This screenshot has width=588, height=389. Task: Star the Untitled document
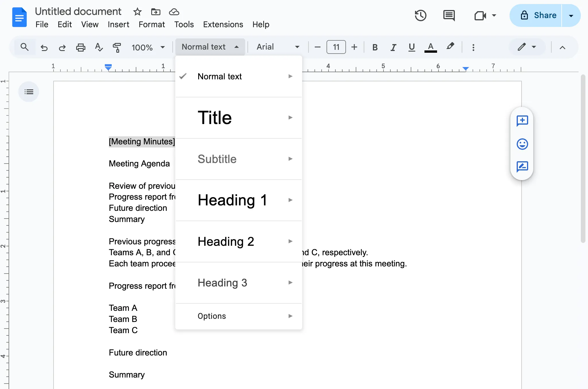coord(137,12)
